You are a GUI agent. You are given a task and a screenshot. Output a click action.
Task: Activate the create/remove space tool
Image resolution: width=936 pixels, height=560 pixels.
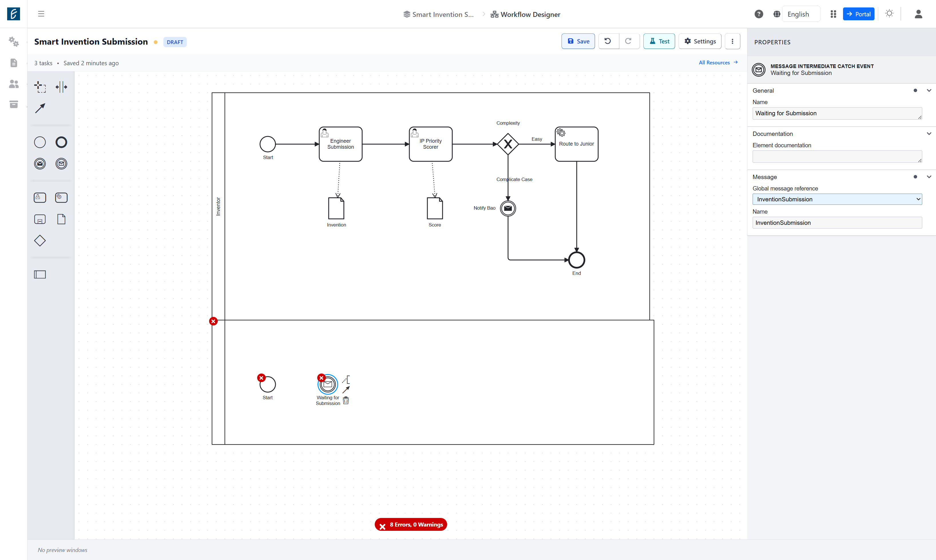click(x=61, y=87)
